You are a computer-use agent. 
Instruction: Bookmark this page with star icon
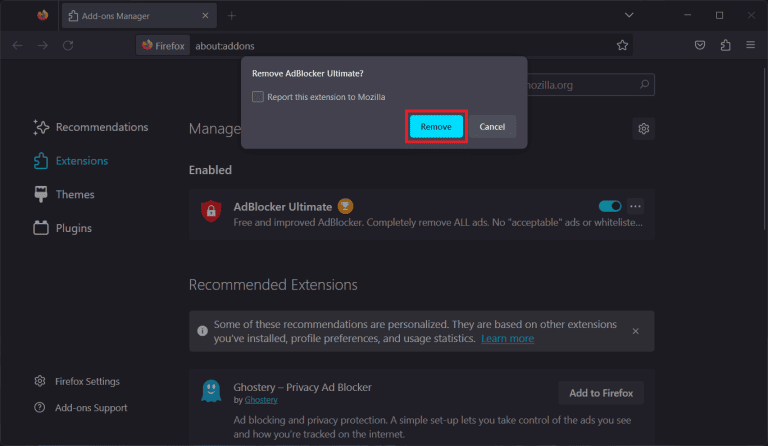coord(622,45)
